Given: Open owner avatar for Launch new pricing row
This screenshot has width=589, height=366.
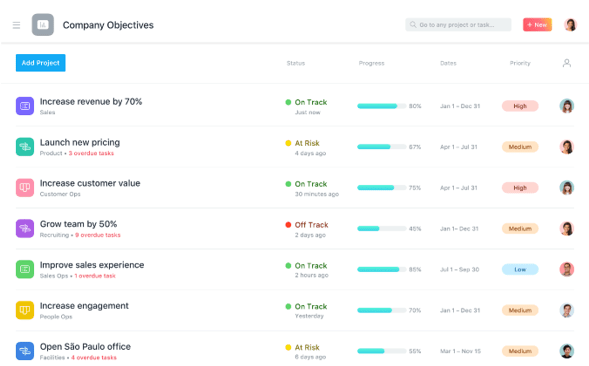Looking at the screenshot, I should [567, 147].
